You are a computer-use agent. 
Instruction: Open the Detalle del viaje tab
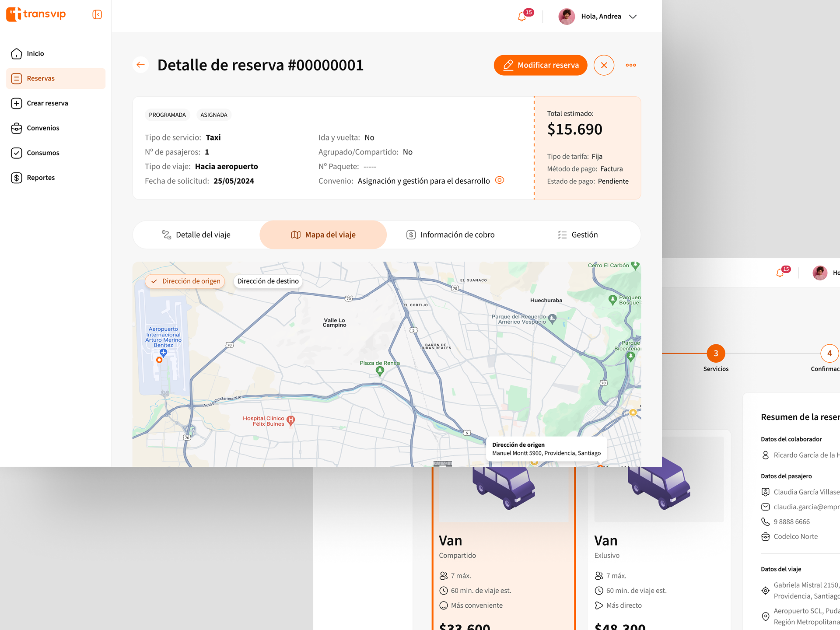[x=196, y=235]
